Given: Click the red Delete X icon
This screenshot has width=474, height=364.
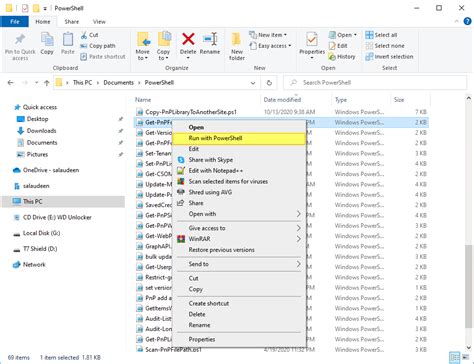Looking at the screenshot, I should [x=188, y=39].
